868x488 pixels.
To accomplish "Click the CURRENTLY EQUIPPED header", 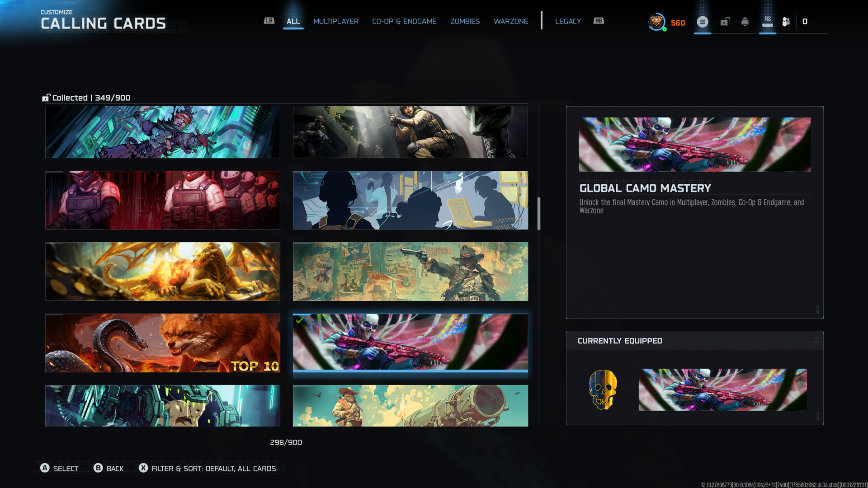I will [x=620, y=341].
